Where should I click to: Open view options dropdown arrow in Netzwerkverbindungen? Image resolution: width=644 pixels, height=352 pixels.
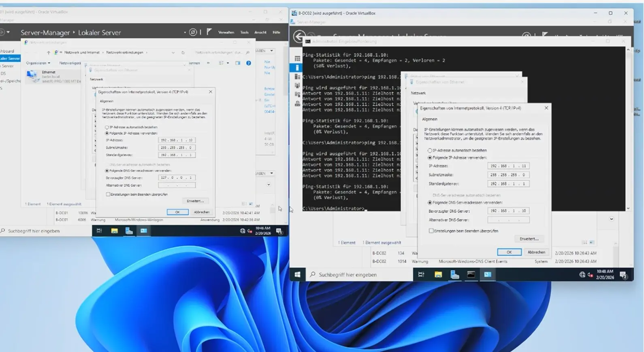coord(228,63)
